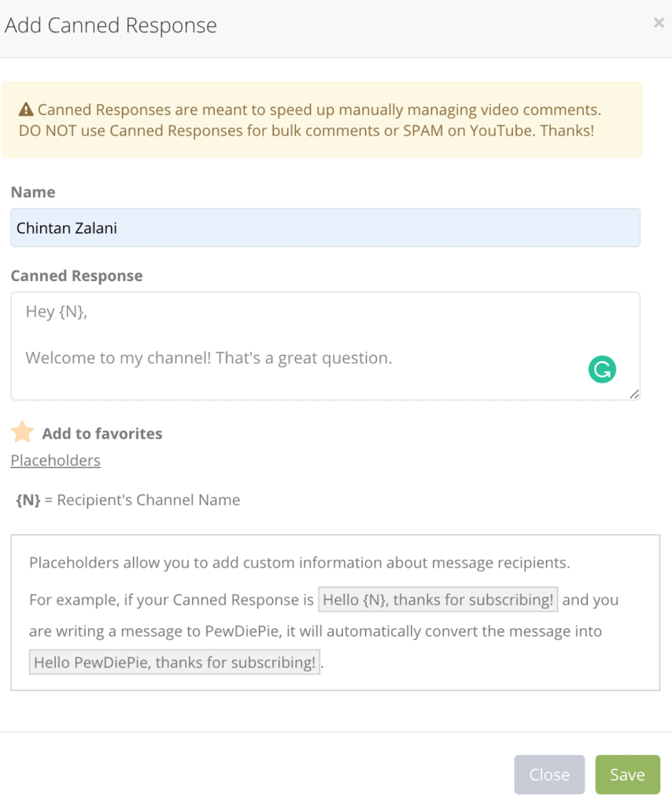Click the 'Hello {N}, thanks for subscribing!' example
The width and height of the screenshot is (672, 806).
tap(438, 599)
